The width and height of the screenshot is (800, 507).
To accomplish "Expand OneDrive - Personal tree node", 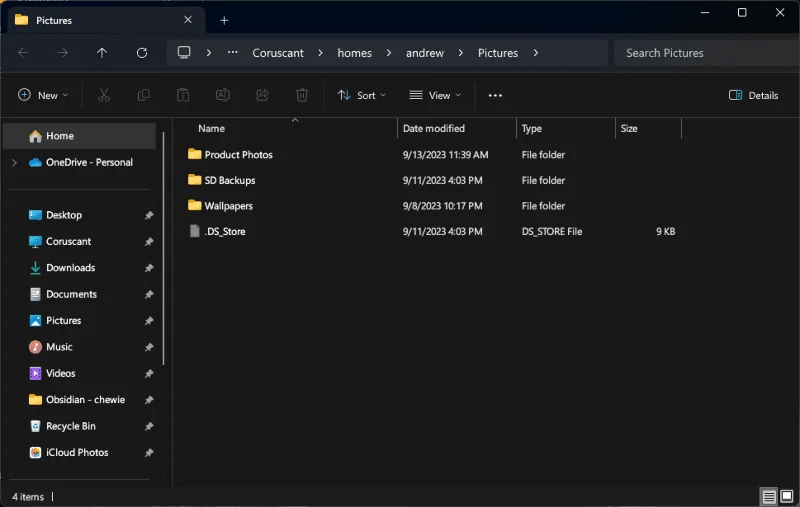I will (14, 162).
